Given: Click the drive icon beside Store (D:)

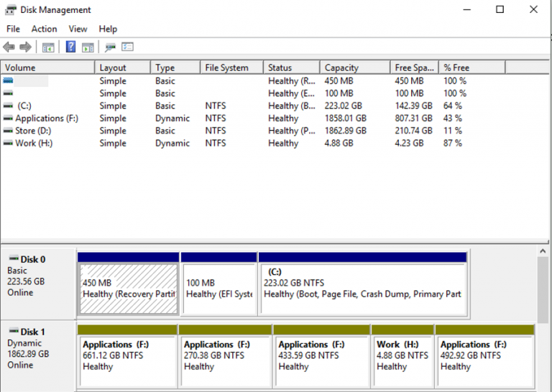Looking at the screenshot, I should [x=8, y=131].
